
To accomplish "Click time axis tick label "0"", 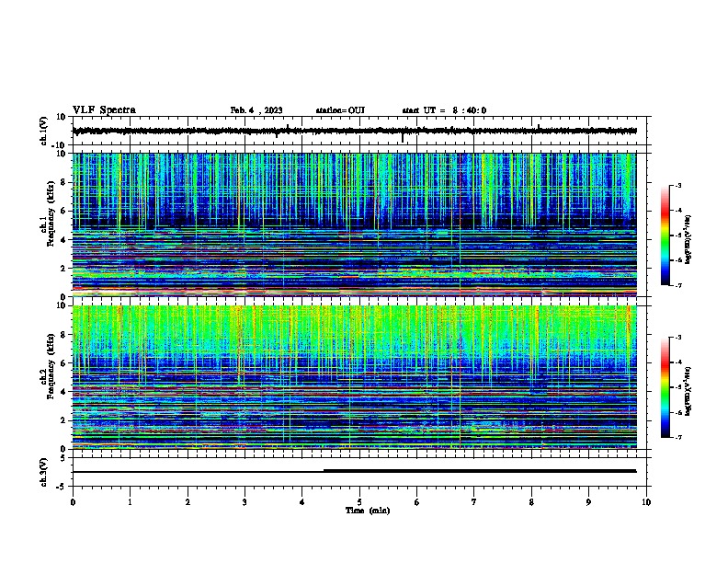I will click(73, 502).
